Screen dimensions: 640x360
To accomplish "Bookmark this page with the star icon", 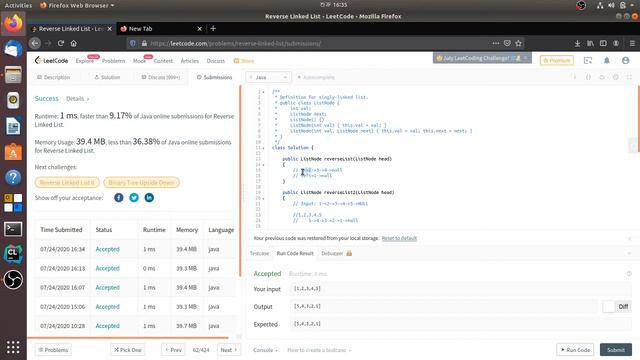I will point(518,43).
